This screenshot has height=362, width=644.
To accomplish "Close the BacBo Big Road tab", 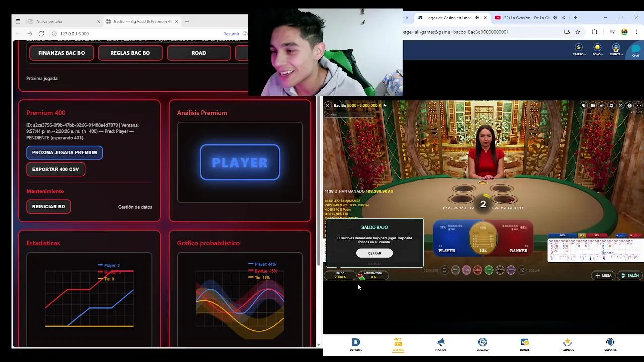I will [x=176, y=21].
